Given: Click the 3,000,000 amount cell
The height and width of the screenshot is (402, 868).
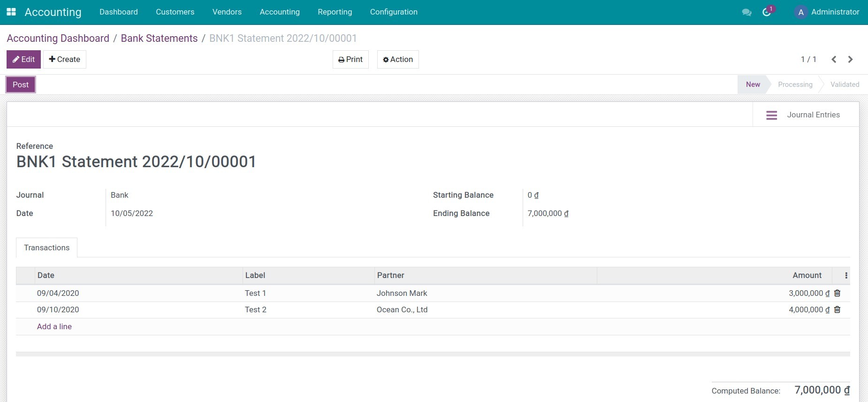Looking at the screenshot, I should click(809, 293).
